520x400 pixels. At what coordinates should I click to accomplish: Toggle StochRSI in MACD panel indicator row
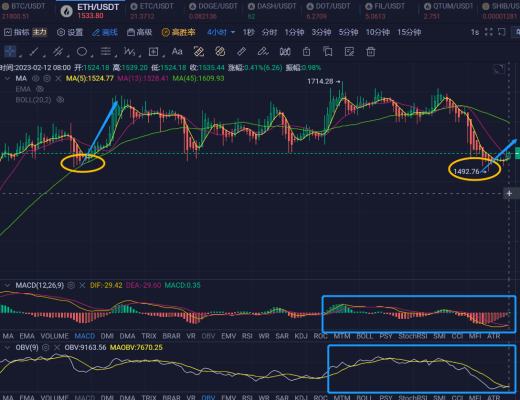[413, 336]
